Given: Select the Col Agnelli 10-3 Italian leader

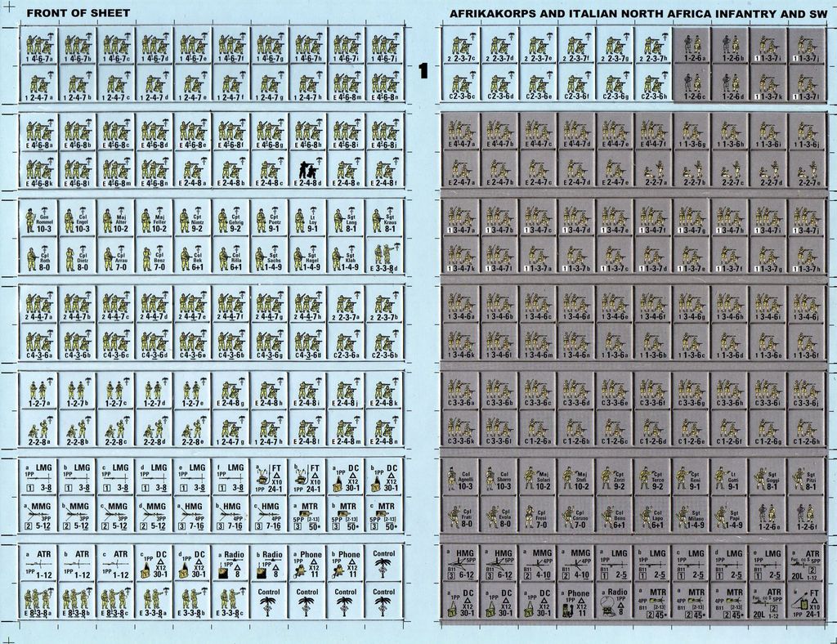Looking at the screenshot, I should tap(461, 479).
